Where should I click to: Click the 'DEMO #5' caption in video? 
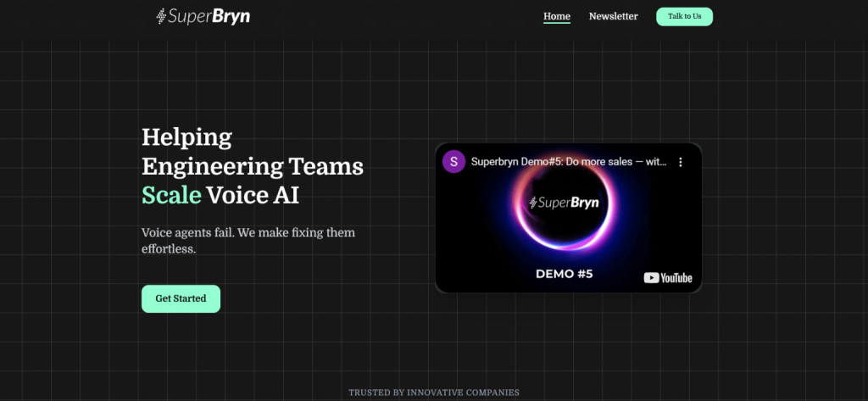coord(564,274)
